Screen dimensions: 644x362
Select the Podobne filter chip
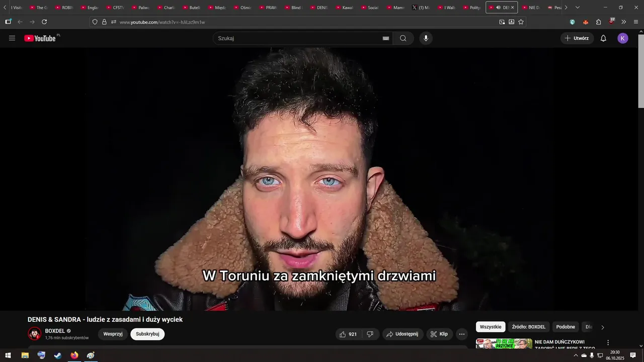click(x=566, y=327)
